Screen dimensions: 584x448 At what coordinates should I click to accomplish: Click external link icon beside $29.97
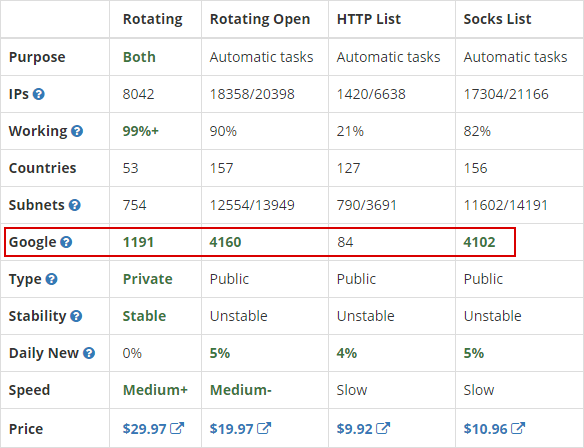pos(177,428)
